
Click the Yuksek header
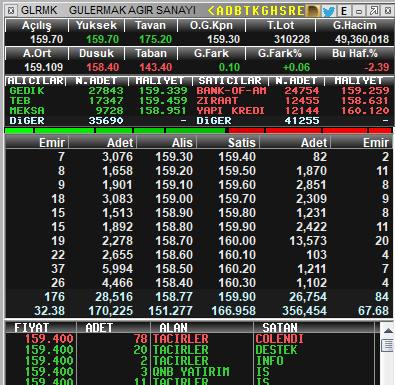[96, 25]
